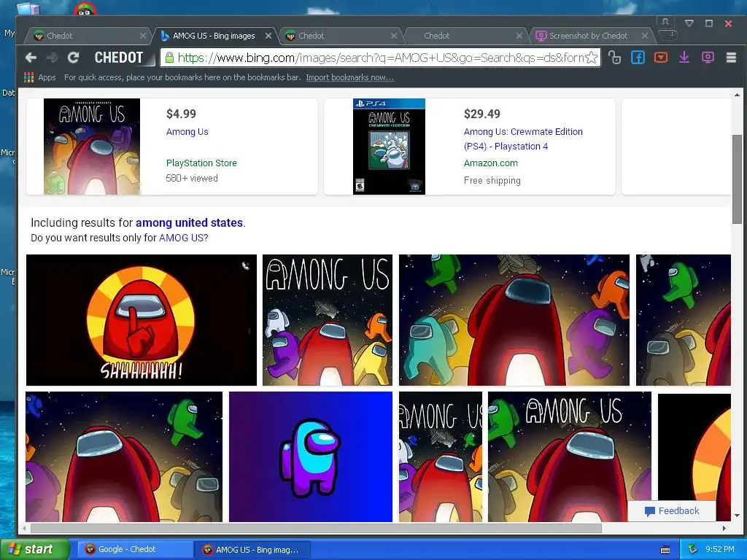Click the browser forward arrow
The image size is (747, 560).
[52, 58]
